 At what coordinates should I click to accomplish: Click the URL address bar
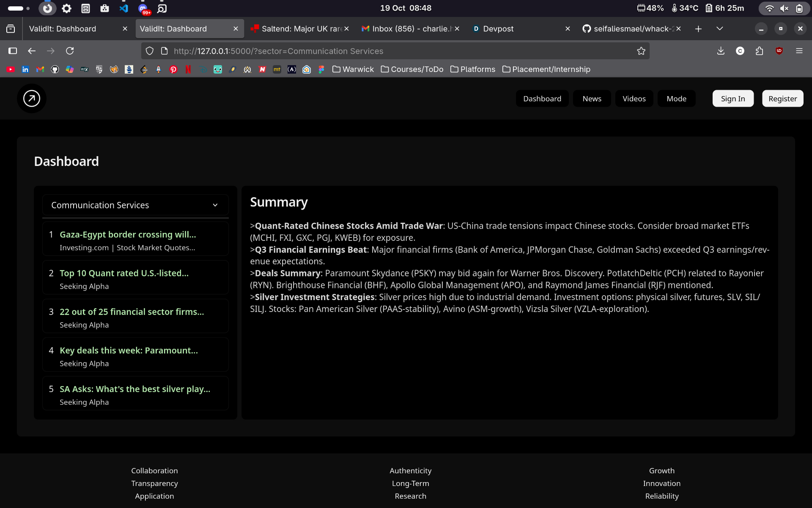point(398,51)
